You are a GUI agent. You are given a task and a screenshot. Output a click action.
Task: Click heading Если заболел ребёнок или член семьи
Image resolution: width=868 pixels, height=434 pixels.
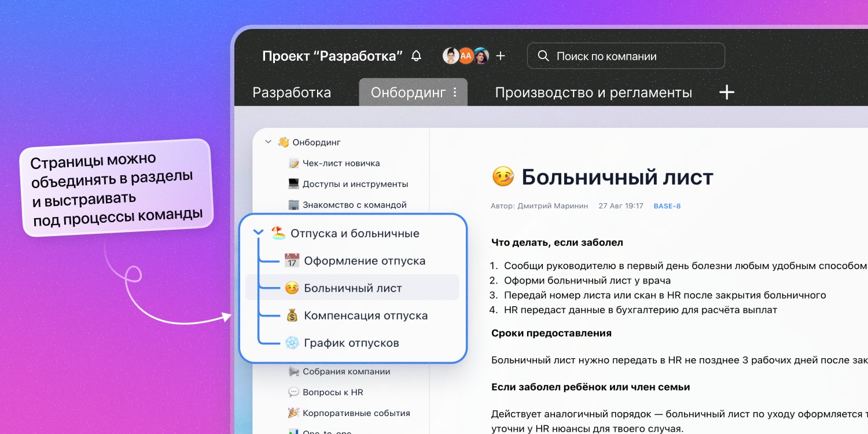click(591, 387)
